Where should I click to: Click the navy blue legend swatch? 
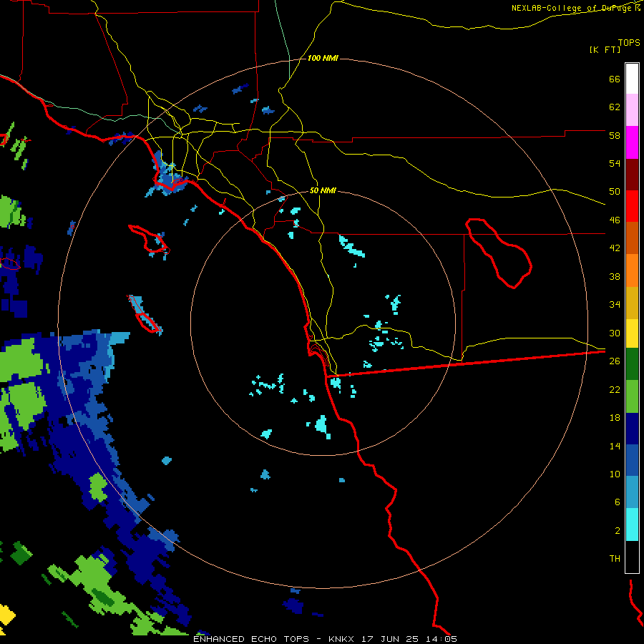pos(632,429)
